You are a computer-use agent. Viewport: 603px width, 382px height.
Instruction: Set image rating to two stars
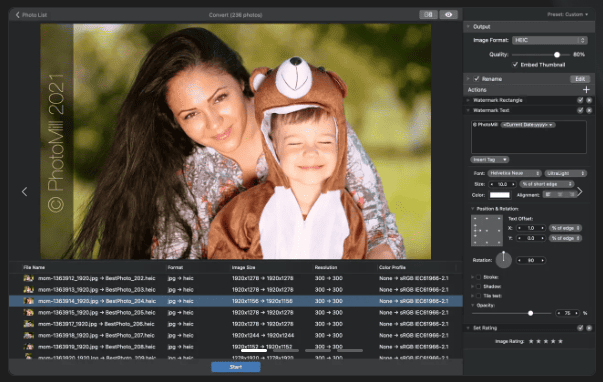(x=538, y=341)
